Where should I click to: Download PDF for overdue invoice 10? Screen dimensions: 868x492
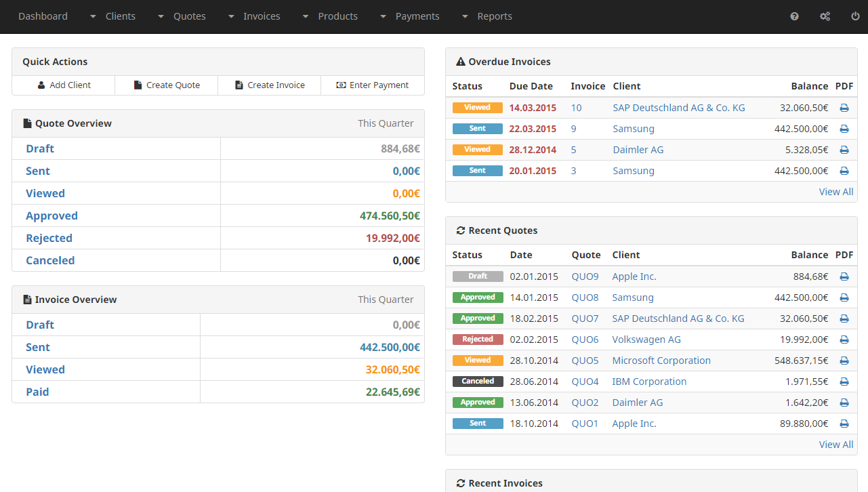point(844,108)
